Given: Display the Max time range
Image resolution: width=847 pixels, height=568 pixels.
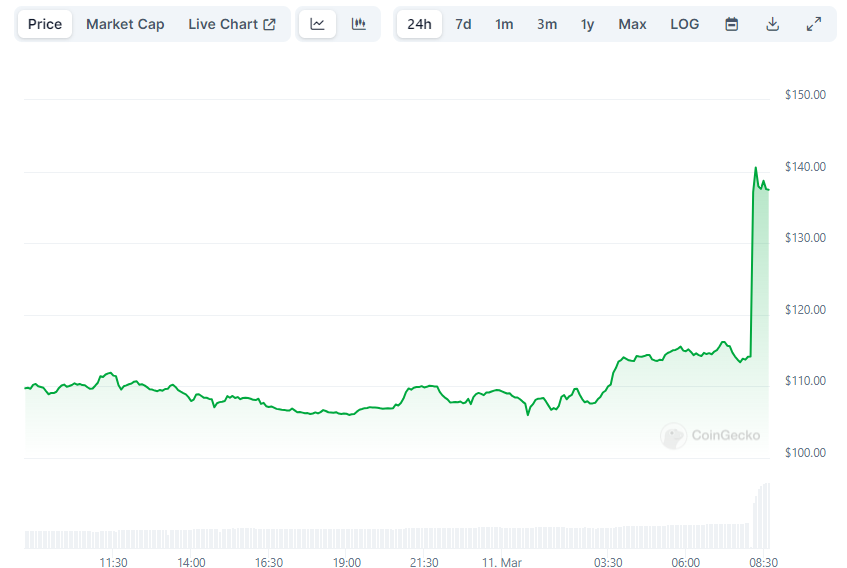Looking at the screenshot, I should click(632, 24).
